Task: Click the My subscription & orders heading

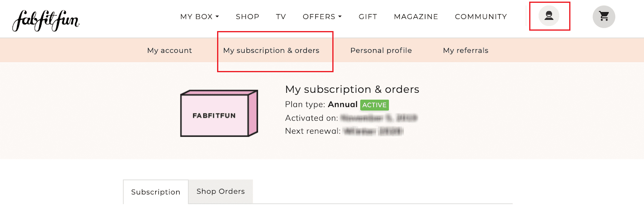Action: 352,89
